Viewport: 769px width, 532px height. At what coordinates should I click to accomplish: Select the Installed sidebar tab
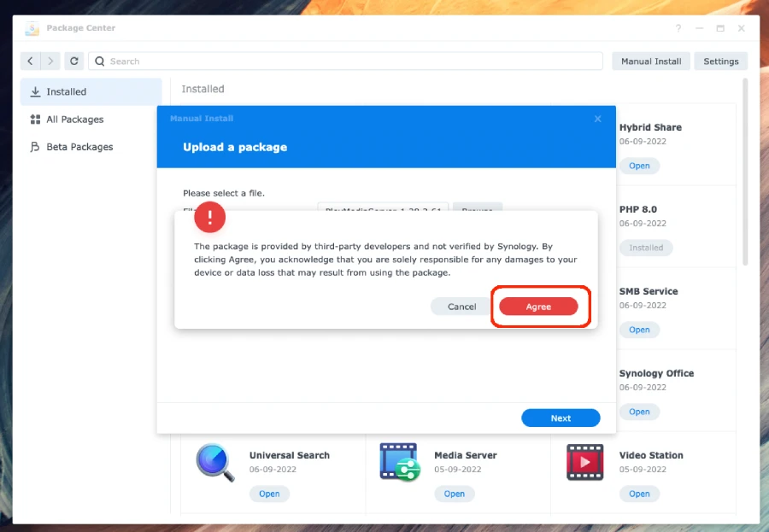click(91, 91)
